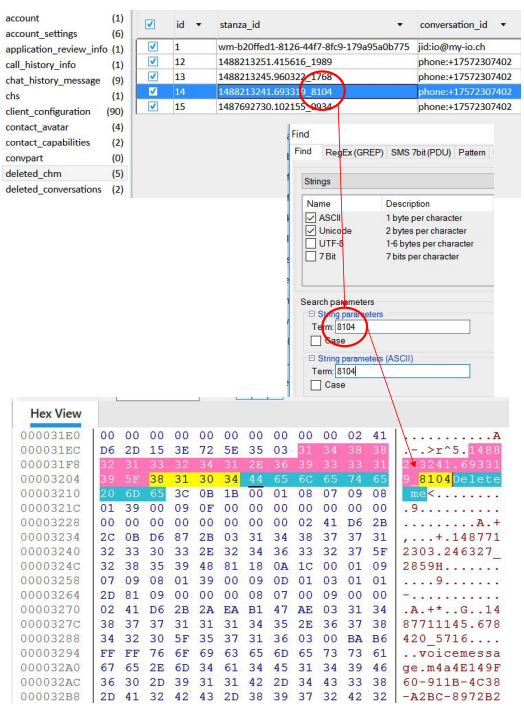Uncheck the checkbox for row id 15

[153, 106]
